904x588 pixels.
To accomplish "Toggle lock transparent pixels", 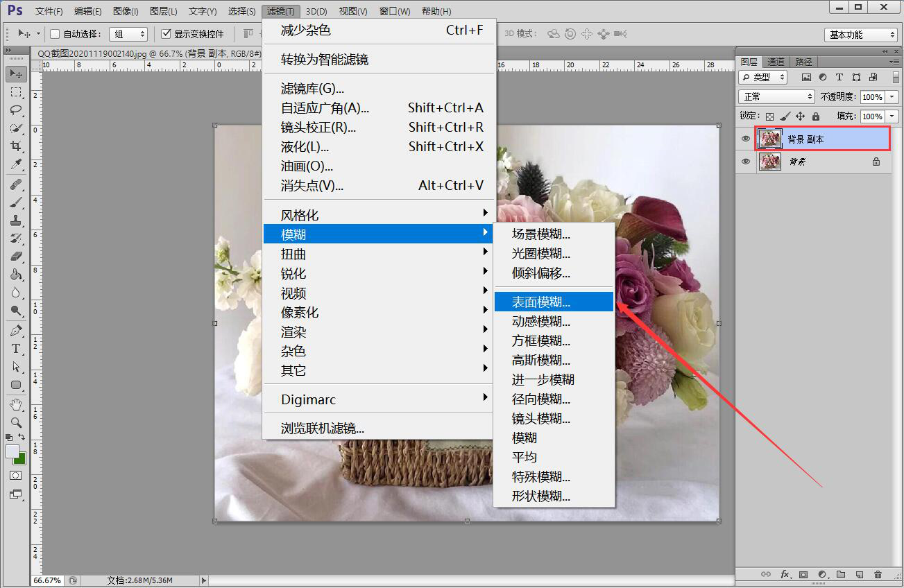I will click(769, 116).
